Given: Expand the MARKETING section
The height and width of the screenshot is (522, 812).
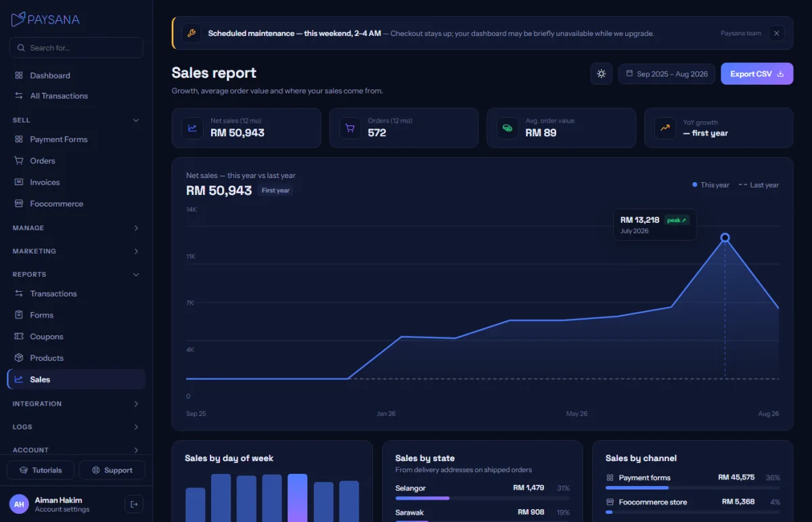Looking at the screenshot, I should pos(76,251).
